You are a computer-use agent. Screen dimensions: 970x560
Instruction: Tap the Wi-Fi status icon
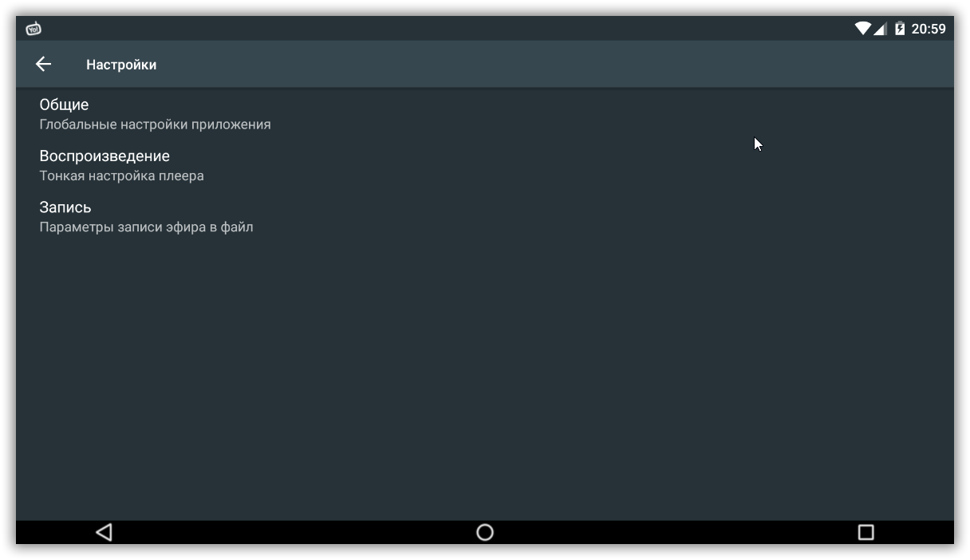point(862,29)
